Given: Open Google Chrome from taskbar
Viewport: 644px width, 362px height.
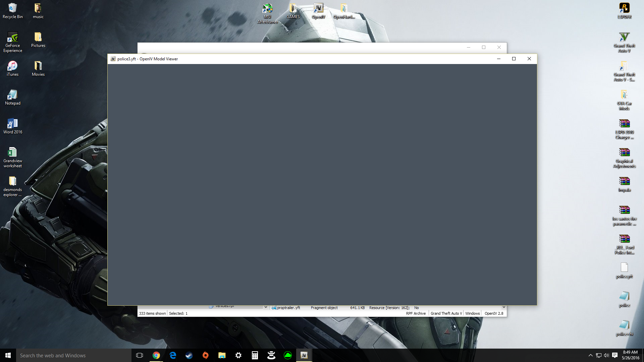Looking at the screenshot, I should 156,355.
